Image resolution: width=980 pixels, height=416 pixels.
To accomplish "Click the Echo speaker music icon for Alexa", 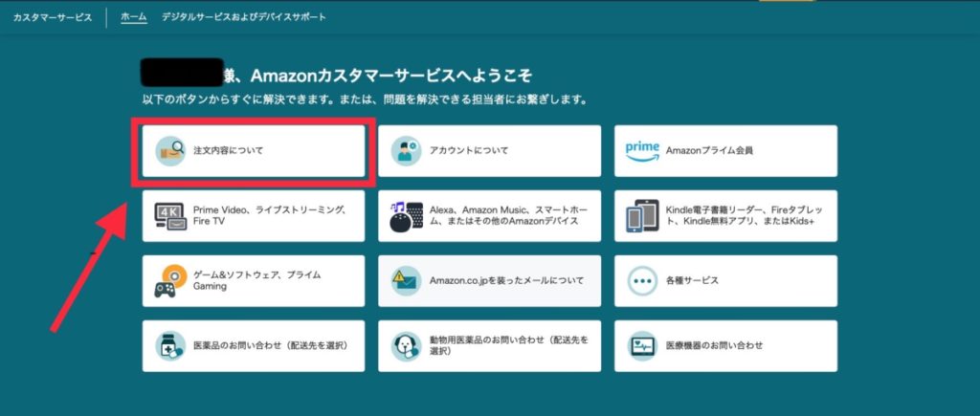I will (406, 216).
